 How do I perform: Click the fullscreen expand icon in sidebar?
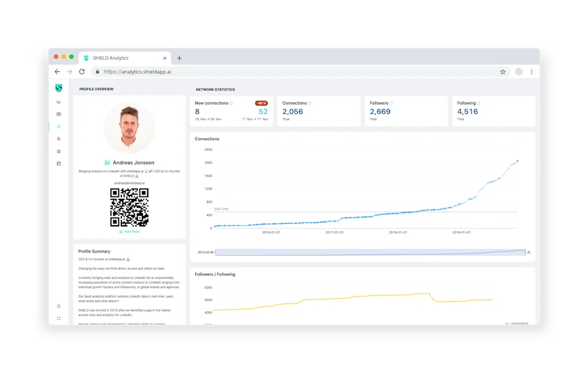click(x=59, y=318)
